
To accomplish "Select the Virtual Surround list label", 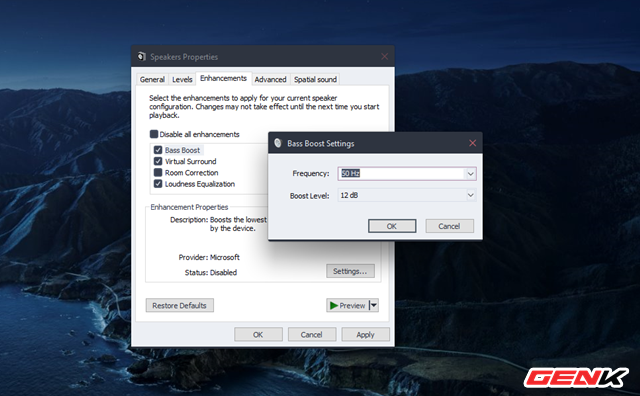I will pos(191,161).
